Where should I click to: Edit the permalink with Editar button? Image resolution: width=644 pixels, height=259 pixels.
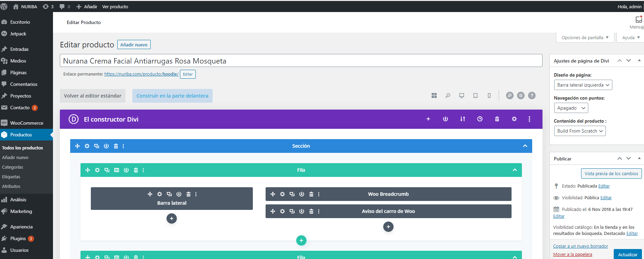click(188, 74)
